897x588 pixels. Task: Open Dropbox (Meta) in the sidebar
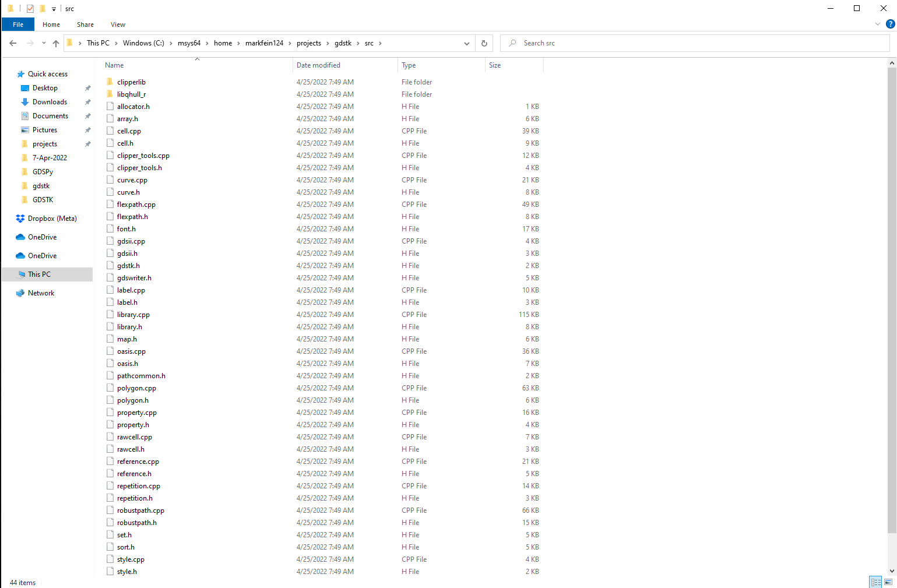tap(52, 218)
